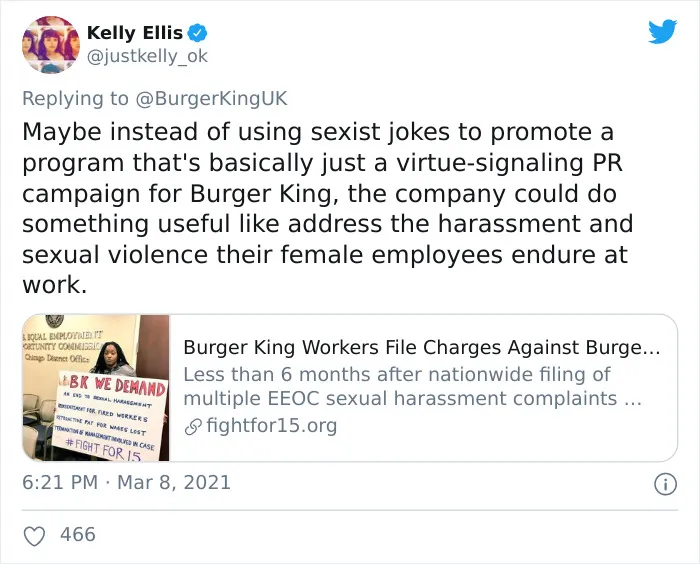The width and height of the screenshot is (700, 564).
Task: Like the tweet with the heart icon
Action: coord(34,536)
